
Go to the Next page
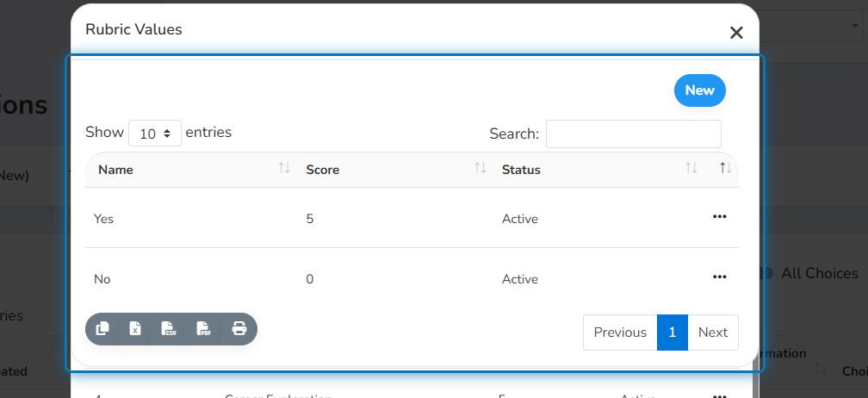[713, 333]
